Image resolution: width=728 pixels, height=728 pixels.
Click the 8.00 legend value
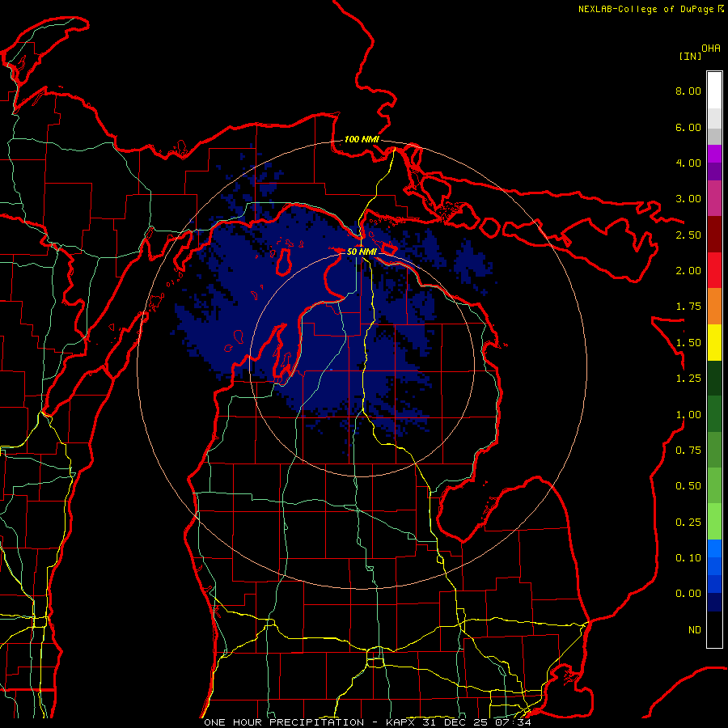click(688, 91)
